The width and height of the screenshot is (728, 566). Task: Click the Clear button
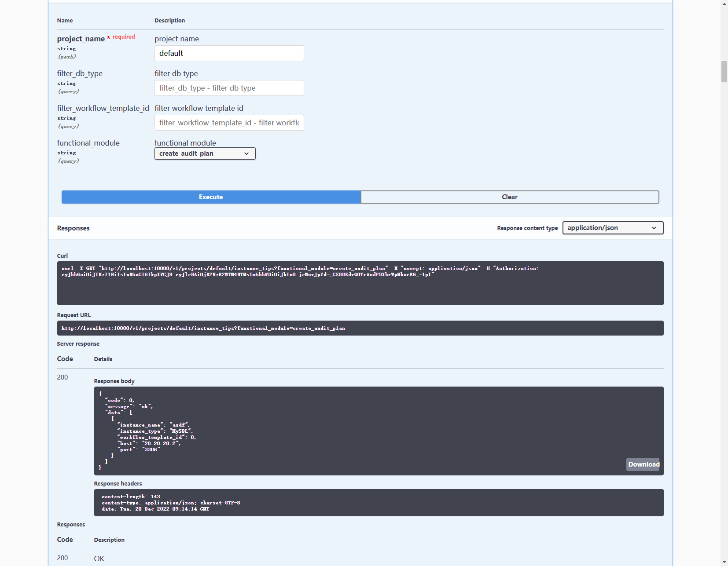510,197
